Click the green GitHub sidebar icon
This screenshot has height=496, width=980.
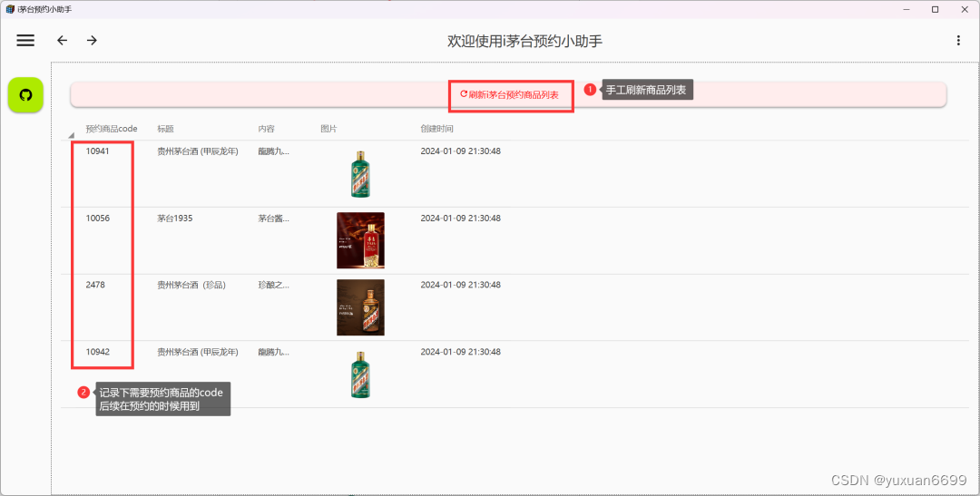coord(25,95)
